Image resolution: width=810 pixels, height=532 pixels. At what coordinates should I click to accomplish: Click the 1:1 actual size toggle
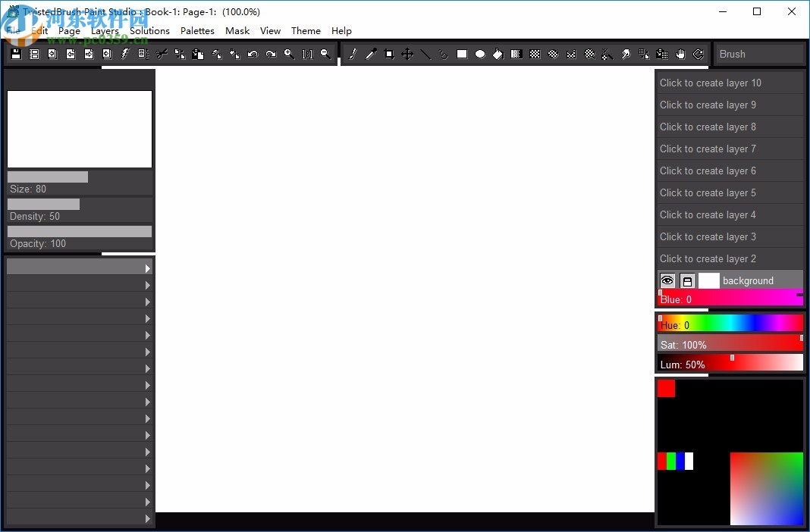point(306,54)
